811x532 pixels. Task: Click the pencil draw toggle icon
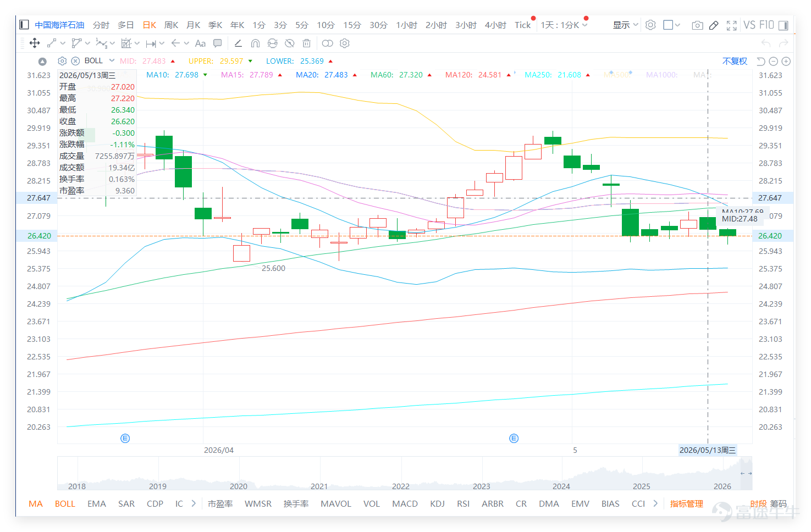coord(714,25)
